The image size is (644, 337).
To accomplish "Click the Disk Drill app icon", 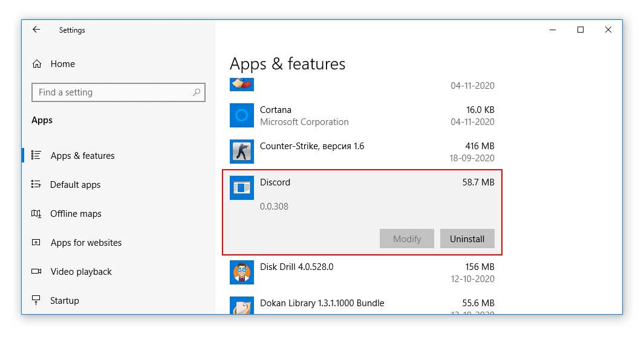I will click(242, 272).
